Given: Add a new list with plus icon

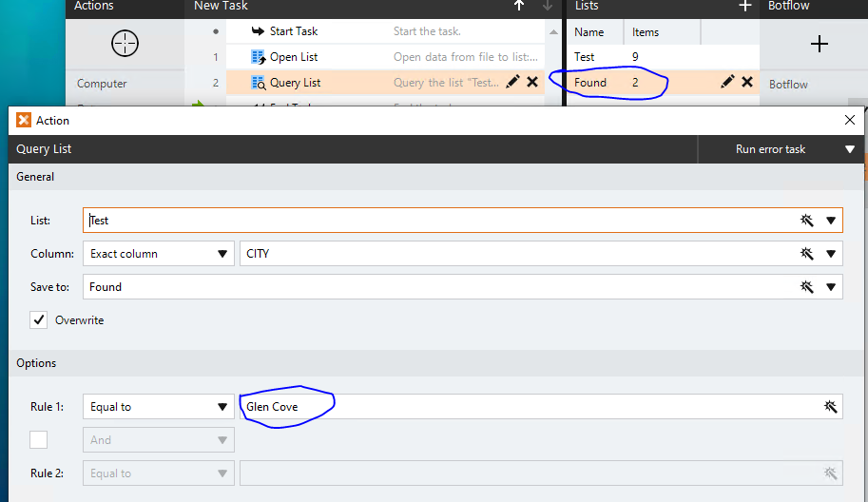Looking at the screenshot, I should (745, 6).
